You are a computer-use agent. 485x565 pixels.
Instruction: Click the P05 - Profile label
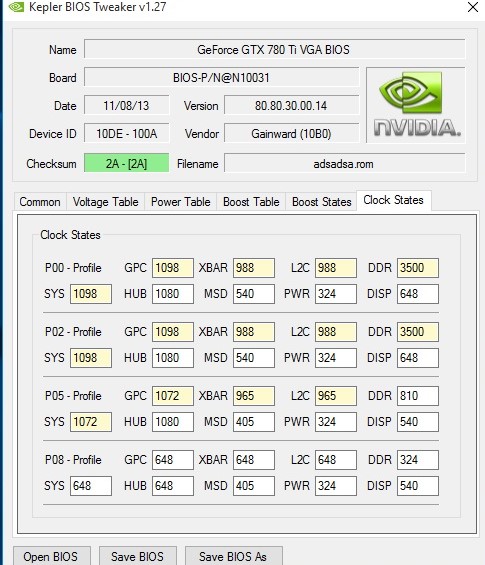click(73, 396)
